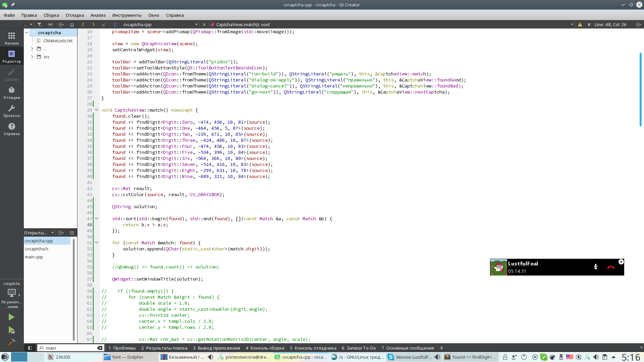Open the cvcaptcha.cpp file dropdown
The height and width of the screenshot is (362, 644).
(196, 24)
